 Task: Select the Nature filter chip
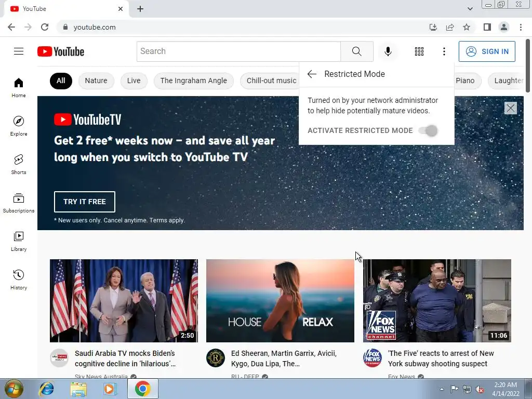point(96,81)
